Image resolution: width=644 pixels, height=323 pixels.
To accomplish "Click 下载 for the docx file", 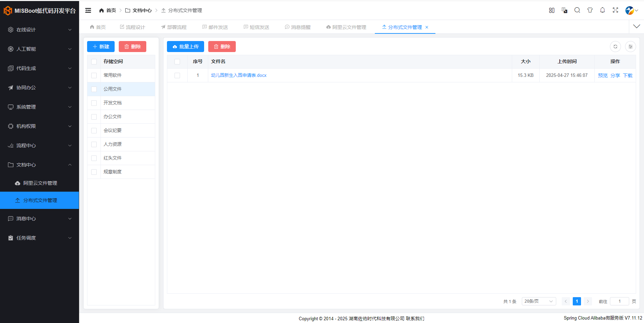I will [628, 75].
